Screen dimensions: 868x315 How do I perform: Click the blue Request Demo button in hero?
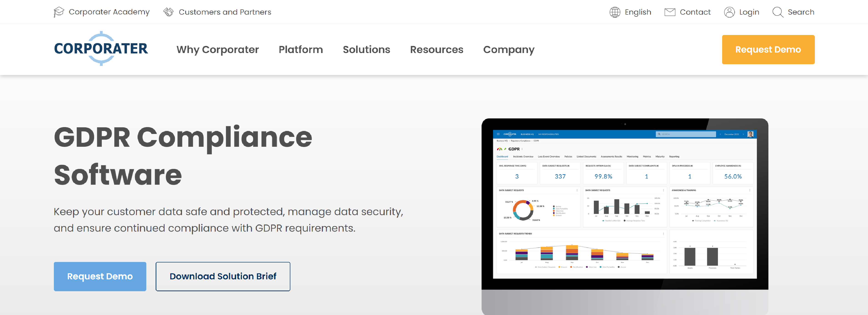[x=100, y=277]
